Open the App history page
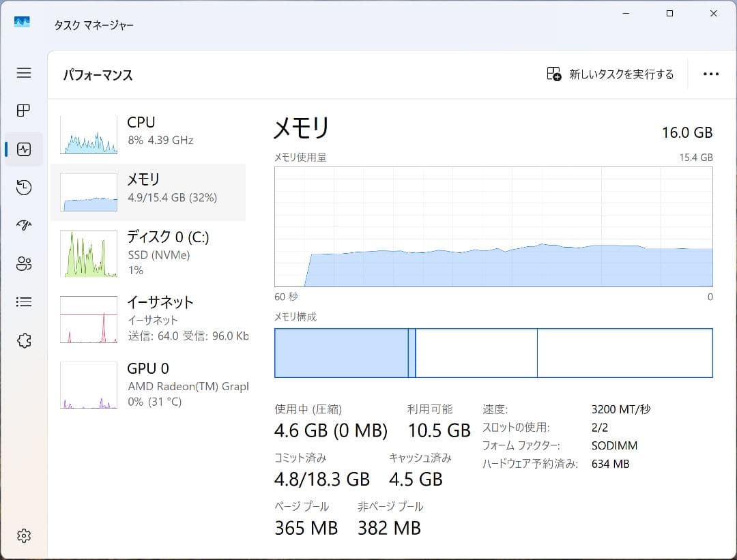Viewport: 737px width, 560px height. click(x=23, y=187)
